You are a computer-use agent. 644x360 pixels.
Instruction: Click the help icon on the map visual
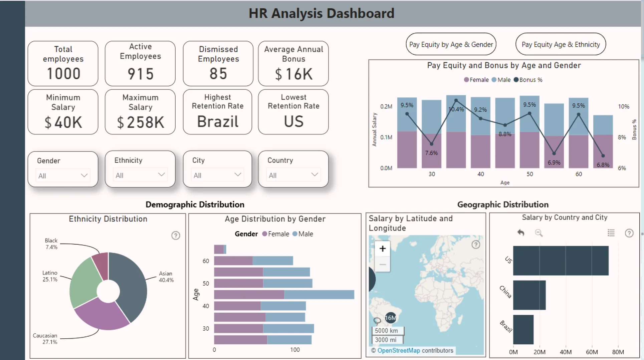tap(476, 245)
